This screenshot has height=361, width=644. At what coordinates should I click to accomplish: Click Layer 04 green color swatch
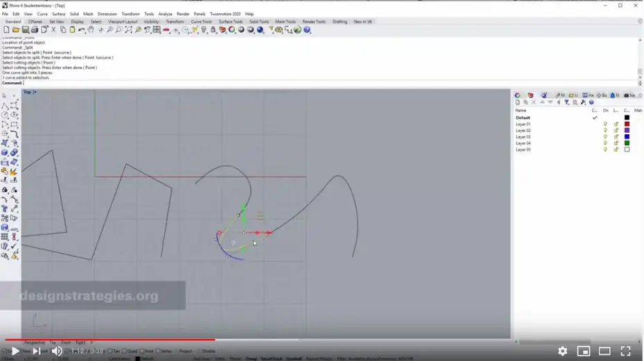[x=627, y=143]
